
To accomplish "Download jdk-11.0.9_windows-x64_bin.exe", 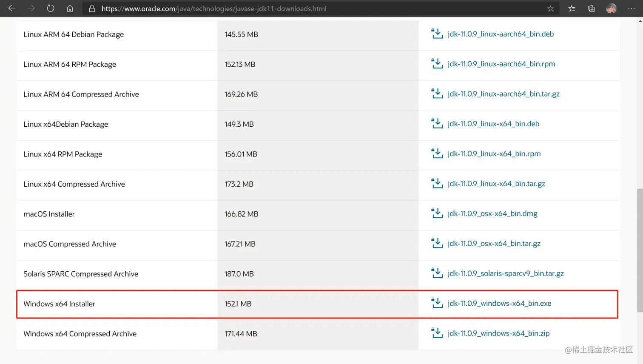I will click(x=499, y=304).
